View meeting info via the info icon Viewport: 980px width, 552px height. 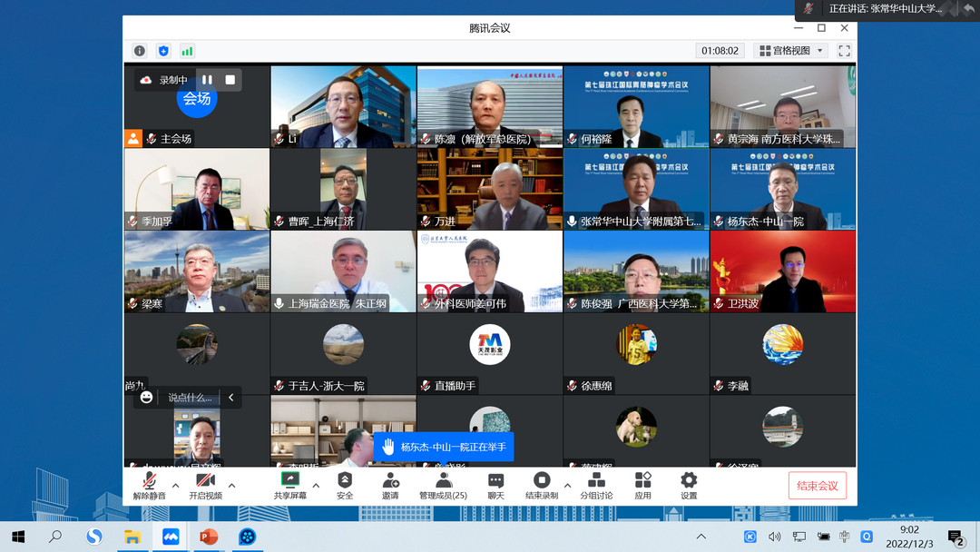click(x=138, y=51)
